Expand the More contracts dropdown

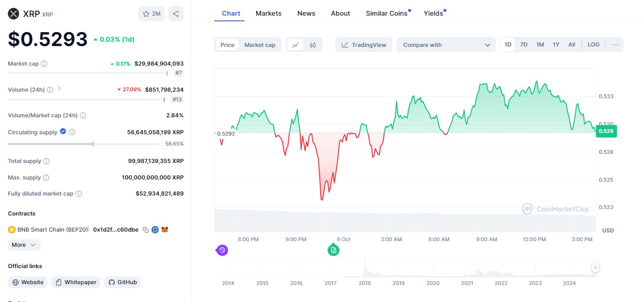point(24,245)
